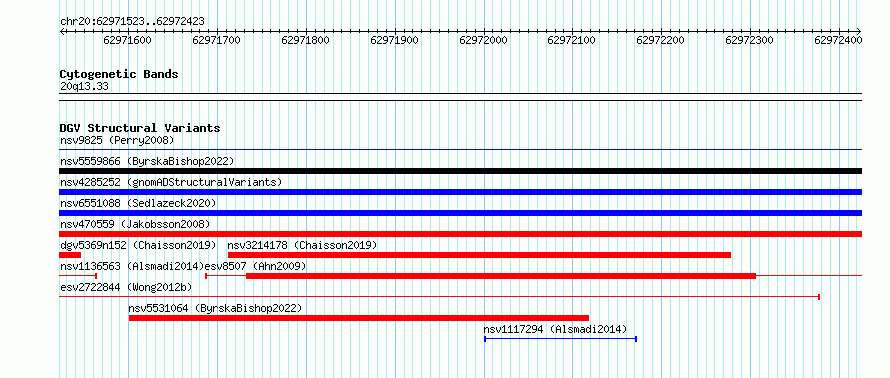Screen dimensions: 890x378
Task: Open variant nsv3214178 (Chaisson2019) label
Action: (x=303, y=245)
